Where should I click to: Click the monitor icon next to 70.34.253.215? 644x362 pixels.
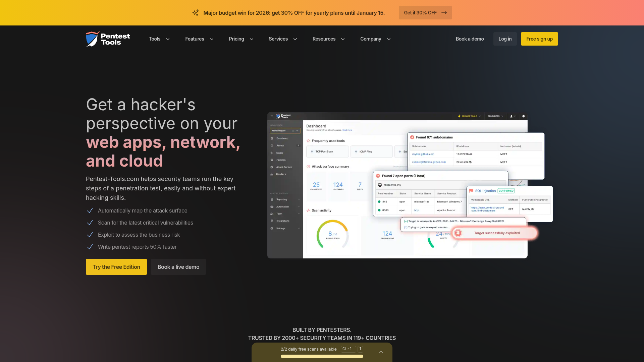coord(380,185)
